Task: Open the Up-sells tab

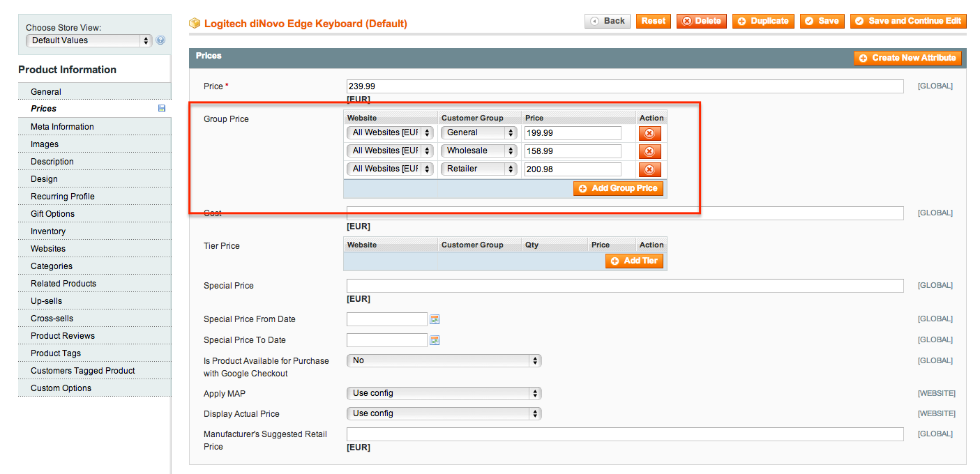Action: [94, 300]
